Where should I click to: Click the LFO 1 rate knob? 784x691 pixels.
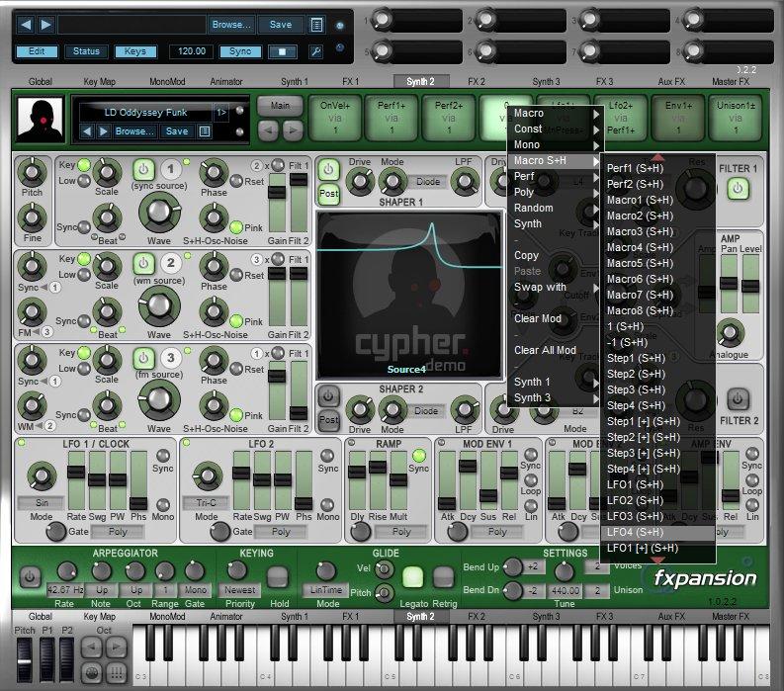click(42, 475)
